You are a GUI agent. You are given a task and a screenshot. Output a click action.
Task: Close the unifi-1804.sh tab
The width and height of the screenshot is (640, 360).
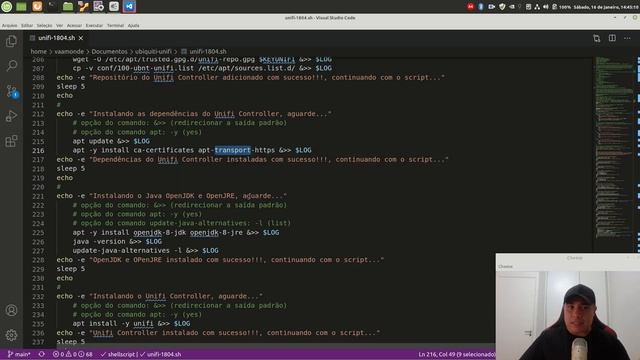click(81, 38)
